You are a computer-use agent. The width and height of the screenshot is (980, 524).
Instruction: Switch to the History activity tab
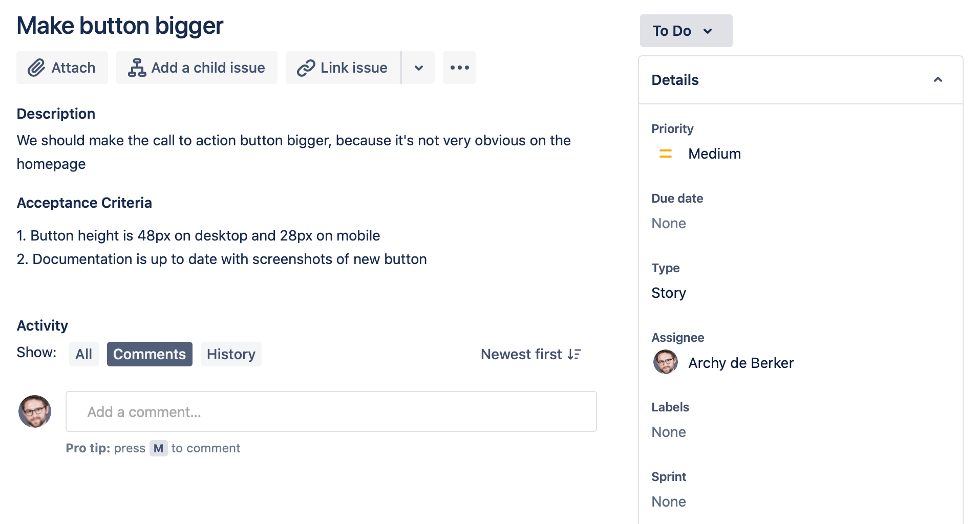(x=231, y=354)
